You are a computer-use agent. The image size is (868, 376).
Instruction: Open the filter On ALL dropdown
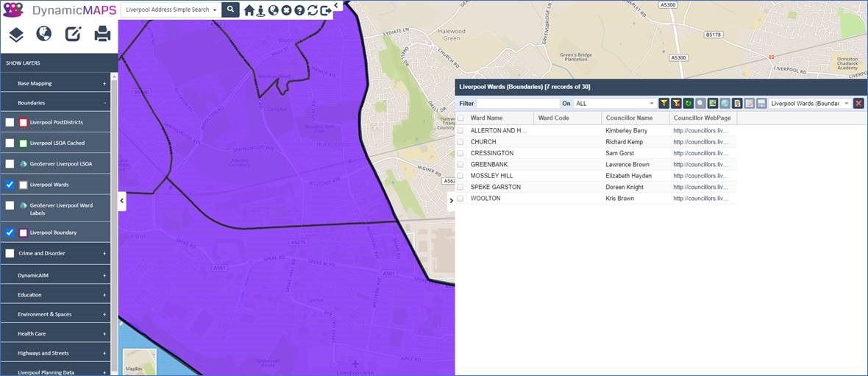pyautogui.click(x=614, y=104)
